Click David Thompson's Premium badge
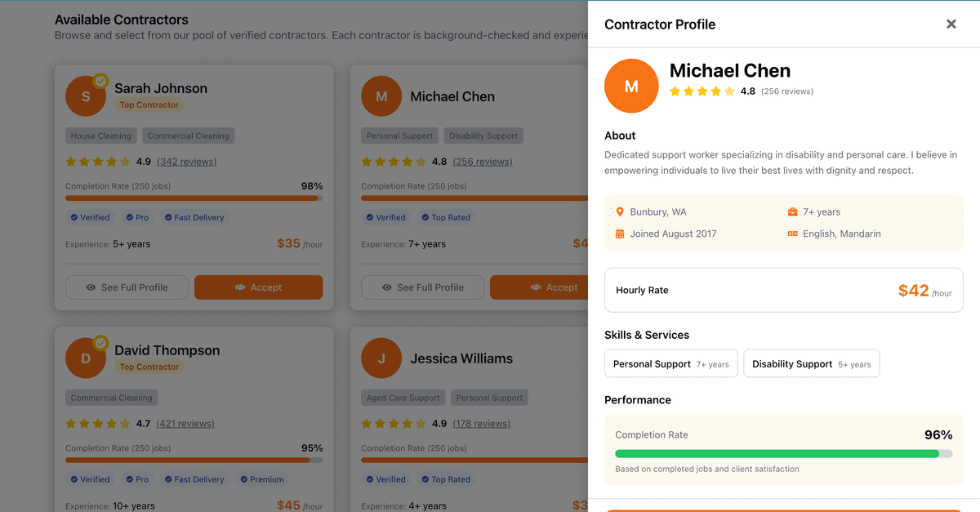The width and height of the screenshot is (980, 512). tap(262, 479)
